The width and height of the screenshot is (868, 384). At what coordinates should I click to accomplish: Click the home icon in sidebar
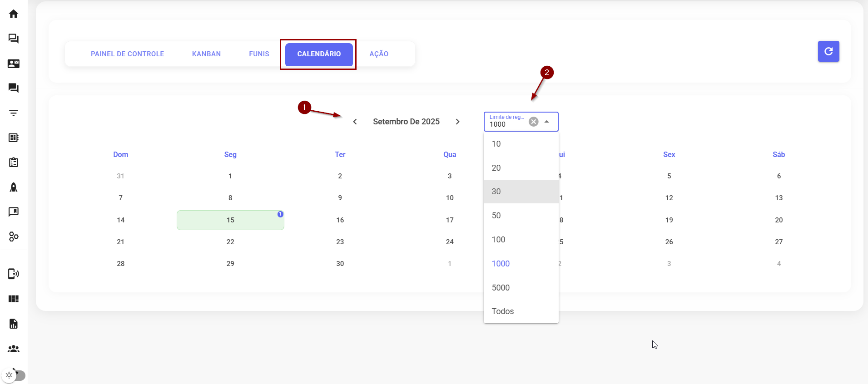click(x=14, y=14)
